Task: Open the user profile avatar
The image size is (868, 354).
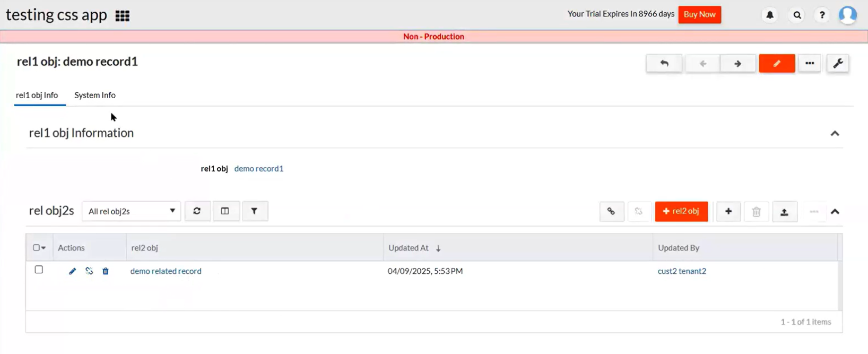Action: pos(847,15)
